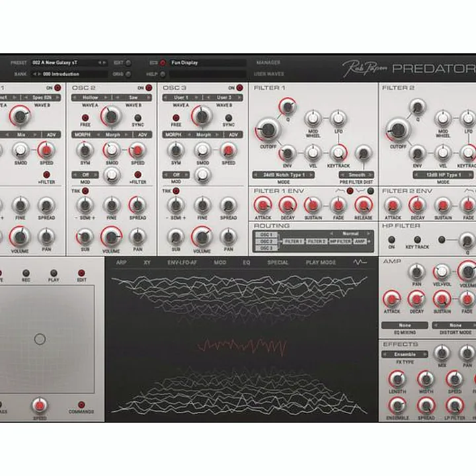476x476 pixels.
Task: Toggle XY pad REC button
Action: point(26,273)
